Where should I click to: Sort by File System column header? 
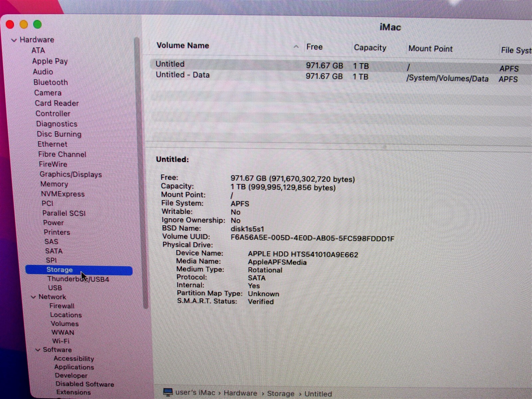[516, 50]
